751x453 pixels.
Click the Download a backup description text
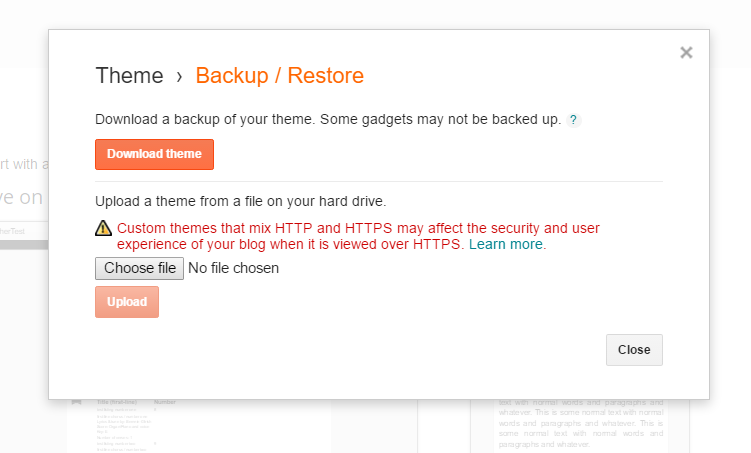(328, 119)
